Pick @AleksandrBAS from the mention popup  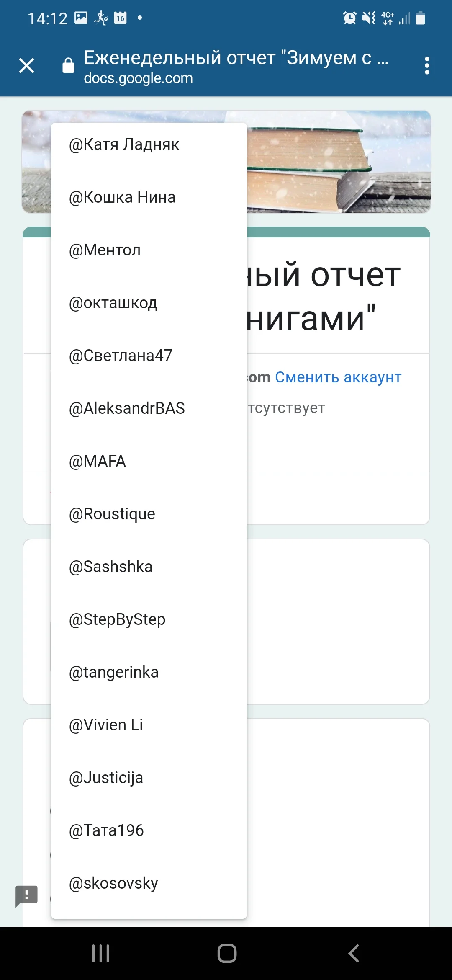[x=127, y=408]
